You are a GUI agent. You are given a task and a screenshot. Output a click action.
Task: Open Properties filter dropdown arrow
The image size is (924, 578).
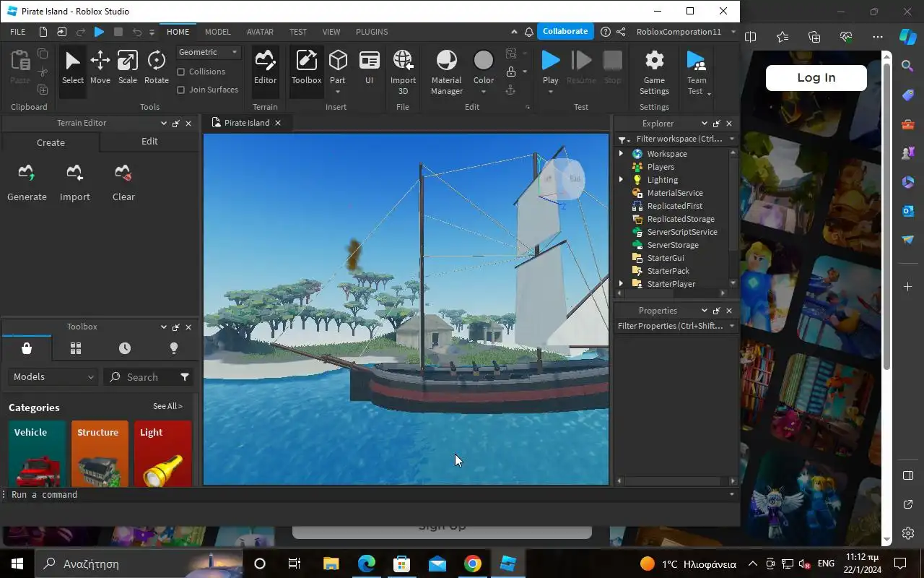tap(731, 326)
